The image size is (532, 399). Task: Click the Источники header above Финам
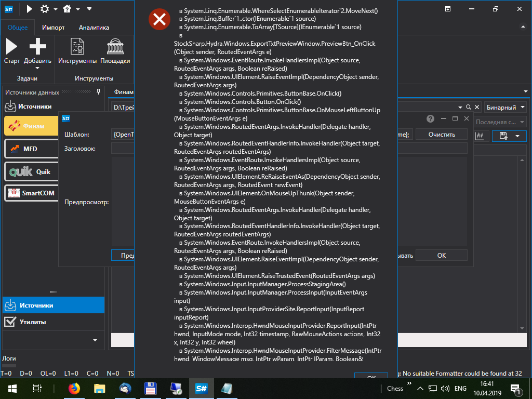[x=35, y=107]
